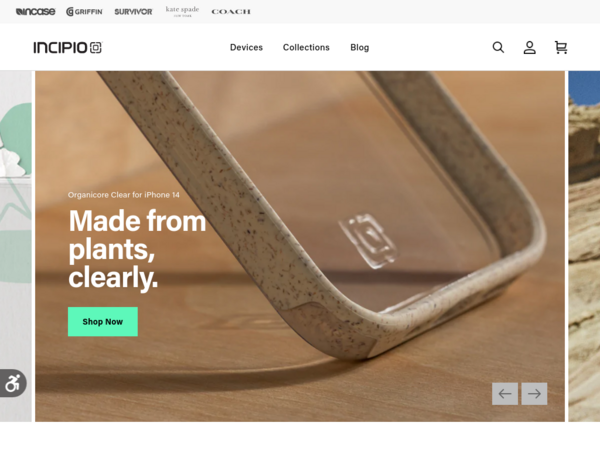600x450 pixels.
Task: View the shopping cart icon
Action: pyautogui.click(x=561, y=47)
